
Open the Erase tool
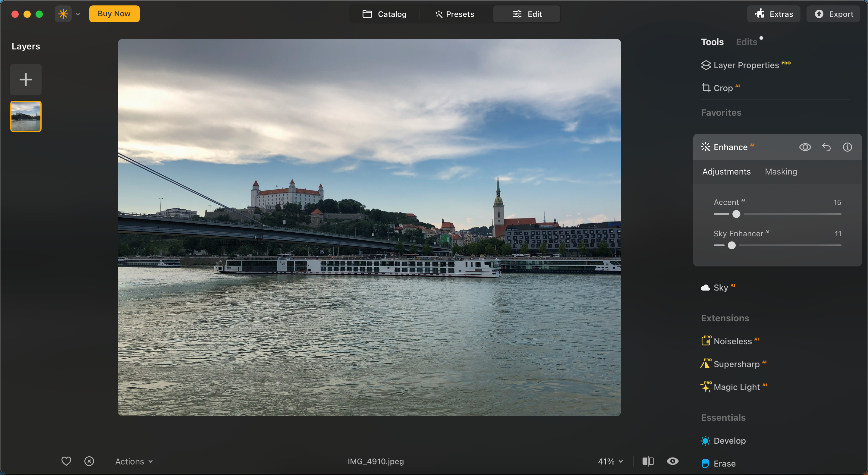pyautogui.click(x=725, y=463)
